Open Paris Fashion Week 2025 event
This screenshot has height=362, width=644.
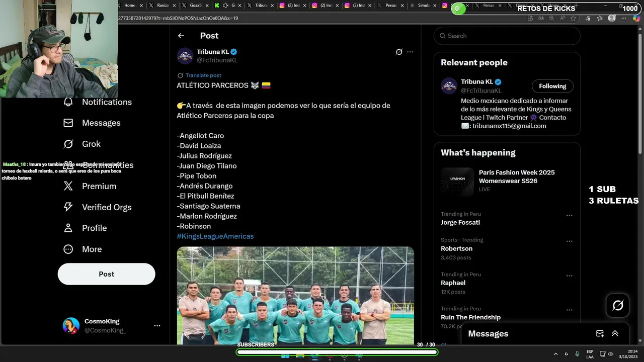[517, 176]
